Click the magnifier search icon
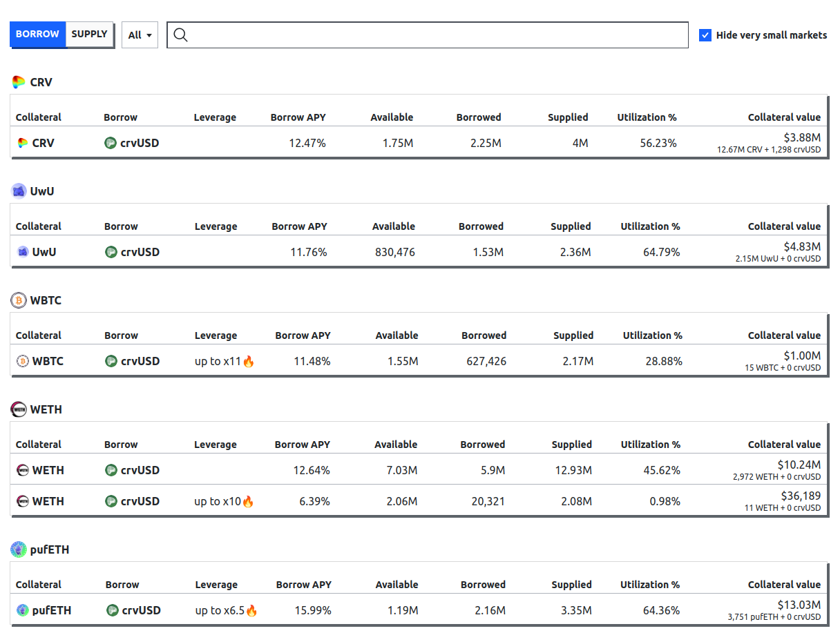The width and height of the screenshot is (840, 633). coord(180,35)
